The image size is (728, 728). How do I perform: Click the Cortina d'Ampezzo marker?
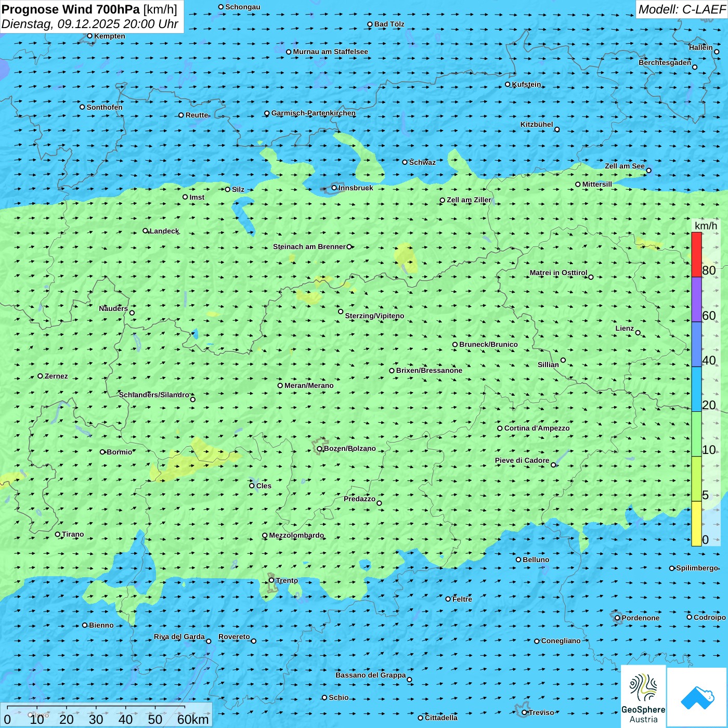[500, 428]
